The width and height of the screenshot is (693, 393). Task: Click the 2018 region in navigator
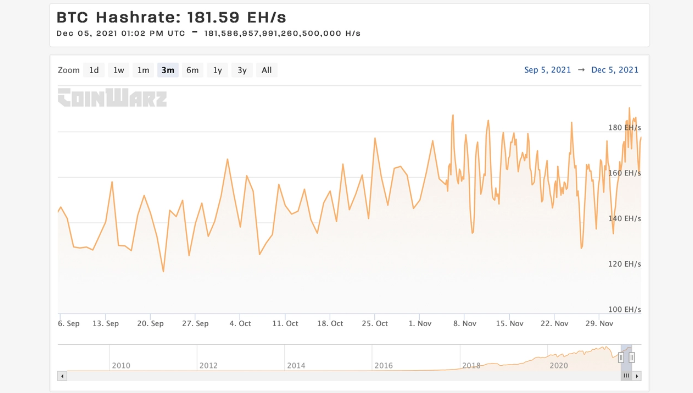click(x=471, y=366)
